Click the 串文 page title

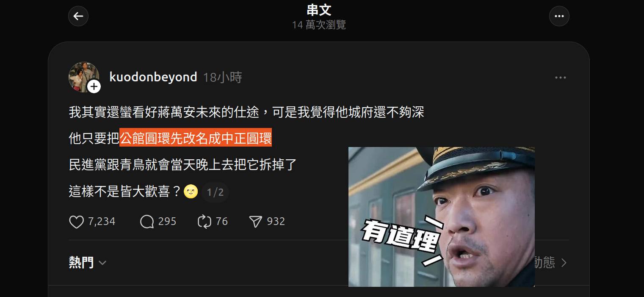[319, 10]
